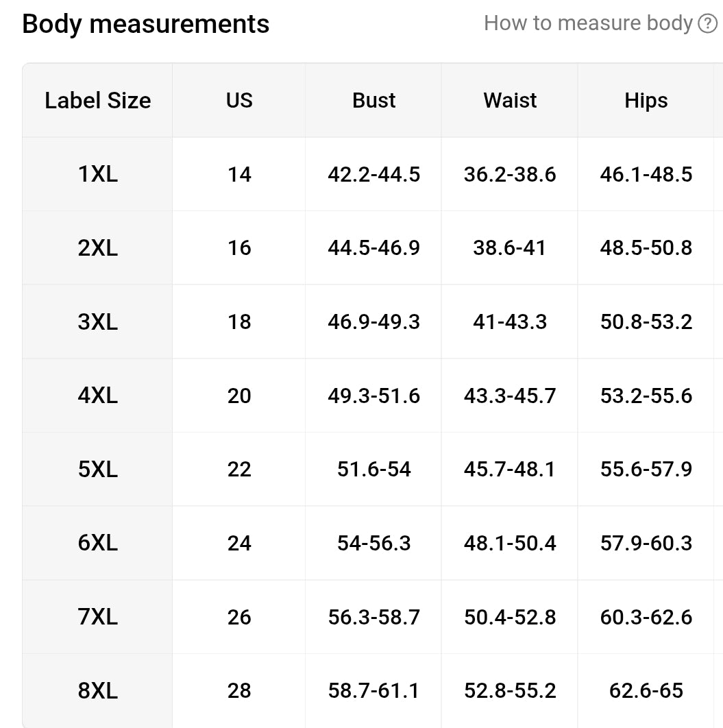Click the Label Size column header
723x728 pixels.
(98, 100)
